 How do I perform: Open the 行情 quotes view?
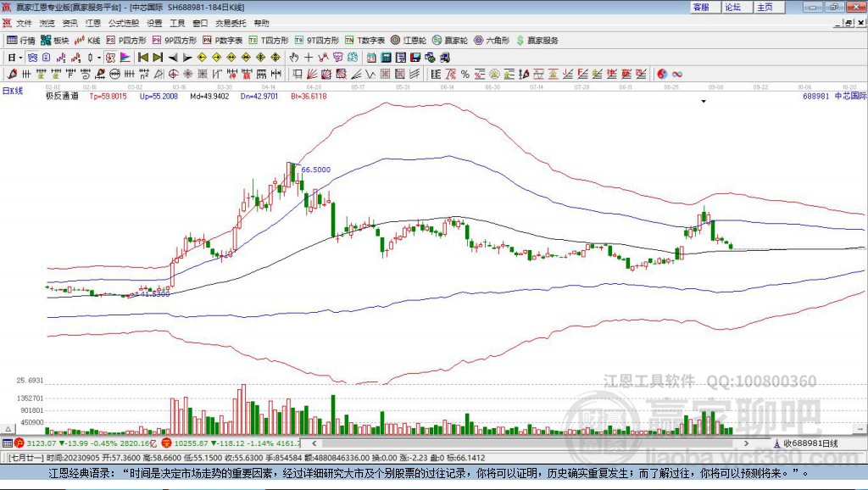click(x=21, y=41)
